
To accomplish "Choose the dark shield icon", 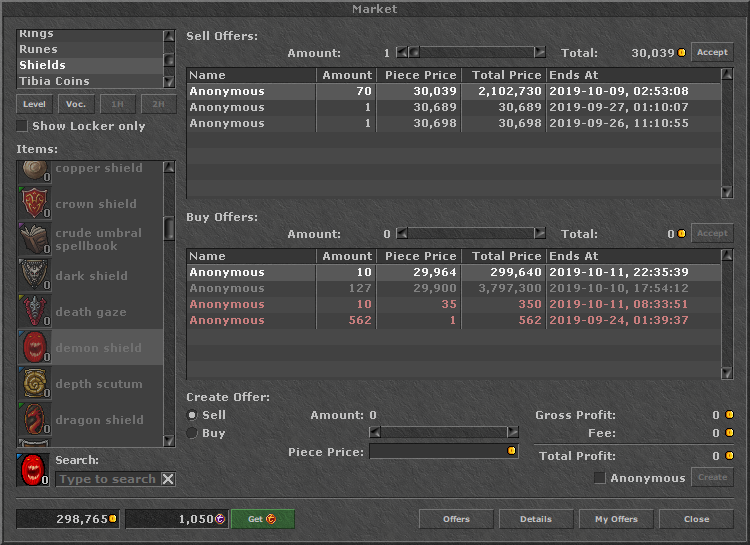I will tap(34, 275).
